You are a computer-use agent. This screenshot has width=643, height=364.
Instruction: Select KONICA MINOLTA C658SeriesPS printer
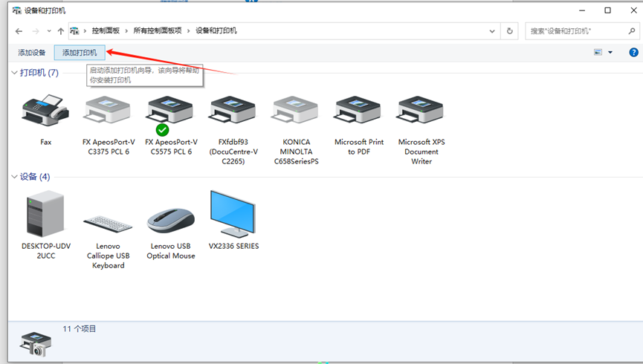296,111
